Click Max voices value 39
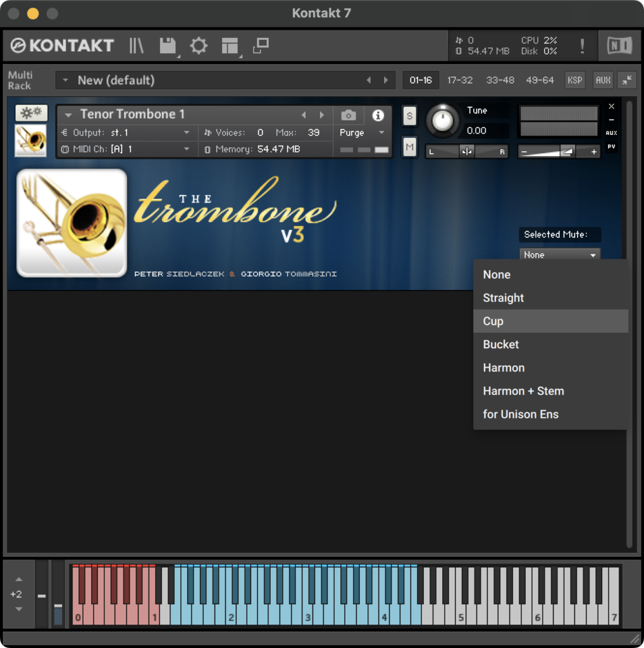 (314, 133)
